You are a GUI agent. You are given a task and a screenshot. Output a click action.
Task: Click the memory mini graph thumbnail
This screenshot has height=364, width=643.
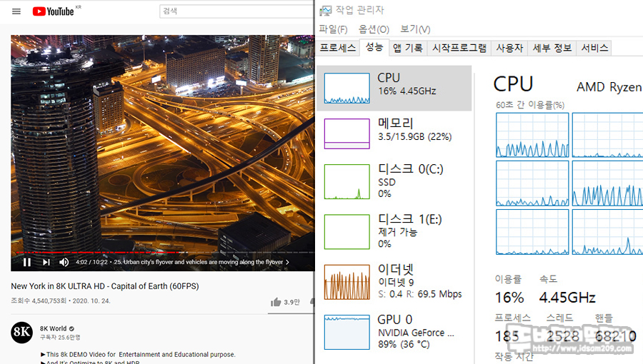(347, 133)
